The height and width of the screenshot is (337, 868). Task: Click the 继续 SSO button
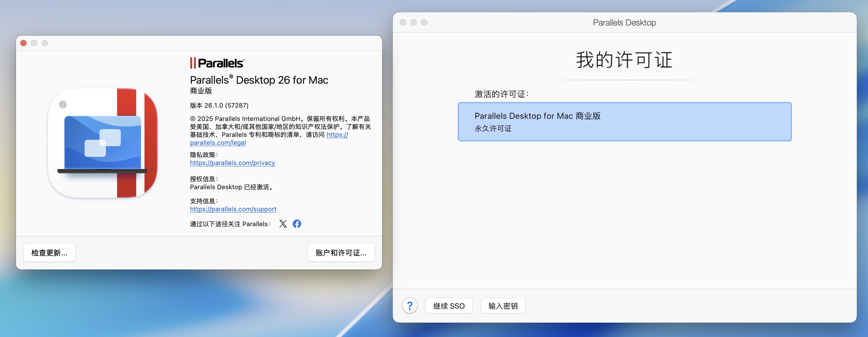pyautogui.click(x=448, y=306)
